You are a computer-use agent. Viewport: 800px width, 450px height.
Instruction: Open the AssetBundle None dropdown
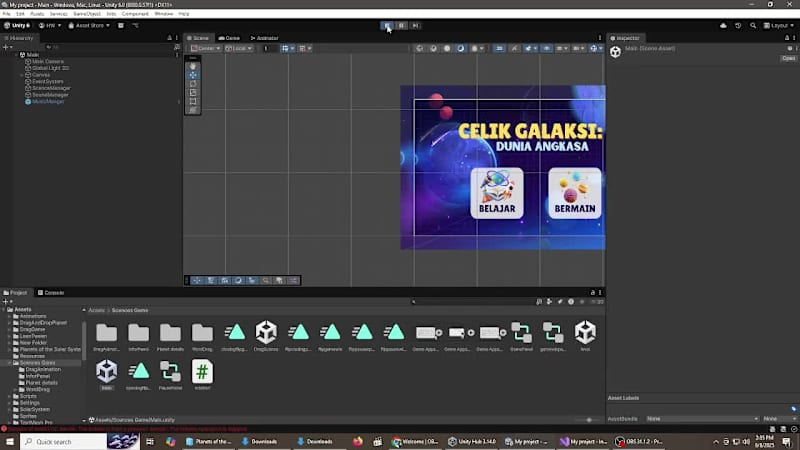(x=702, y=419)
